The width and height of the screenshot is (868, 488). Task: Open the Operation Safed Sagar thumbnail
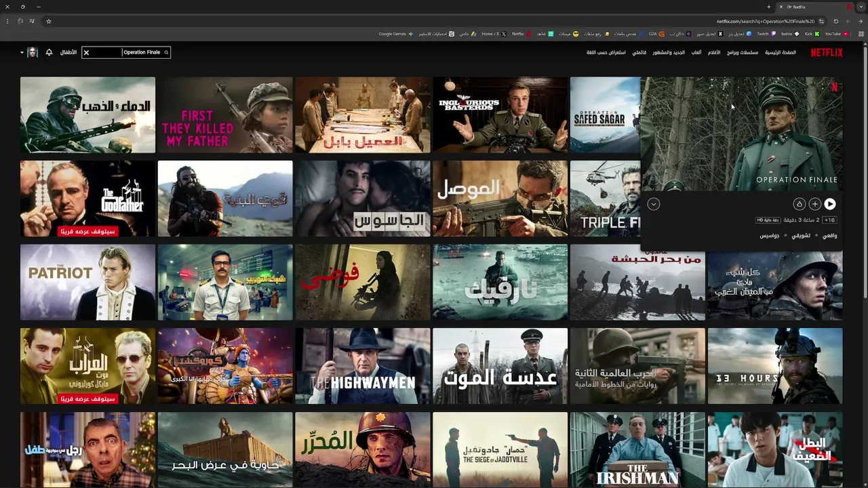coord(606,115)
